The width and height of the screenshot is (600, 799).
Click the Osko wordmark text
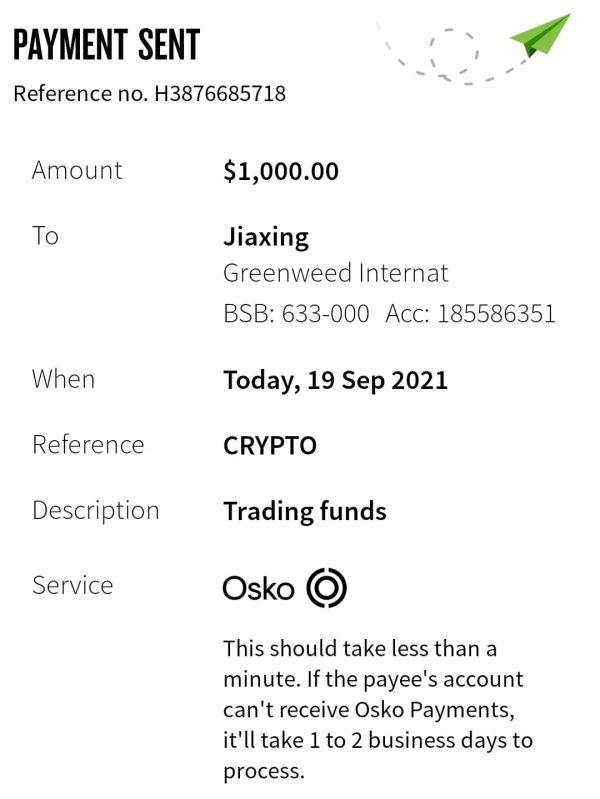point(258,589)
